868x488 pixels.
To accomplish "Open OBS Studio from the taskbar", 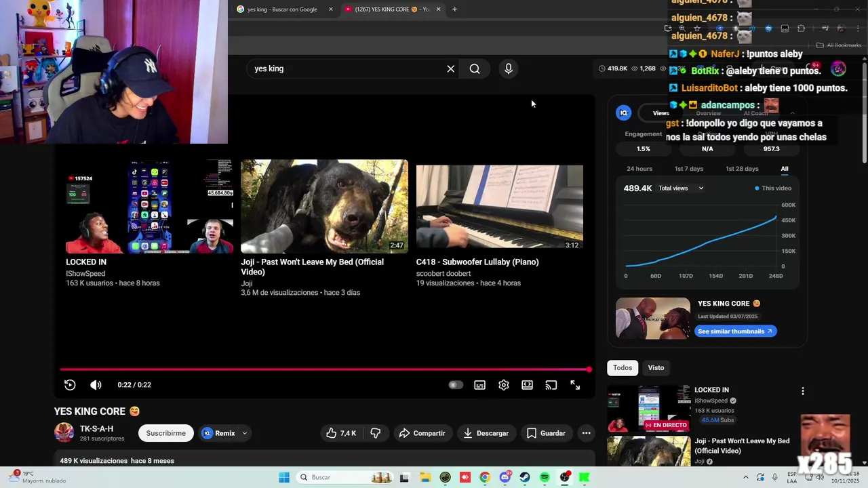I will [565, 477].
